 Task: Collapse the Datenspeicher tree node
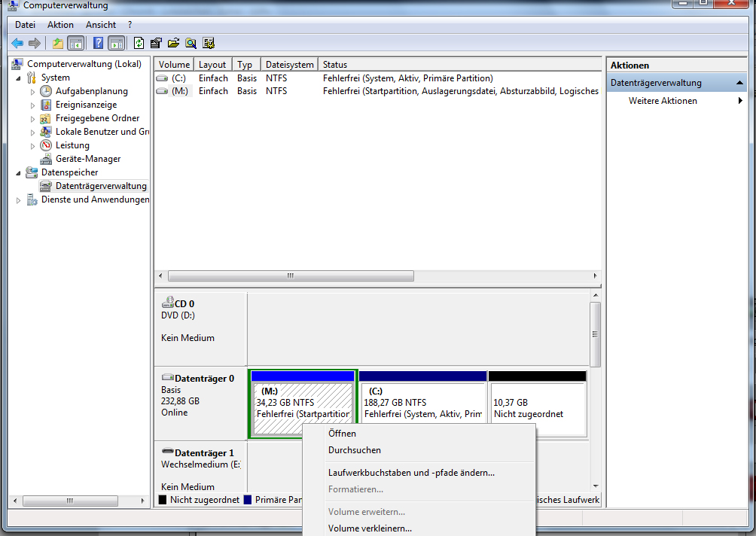[19, 172]
